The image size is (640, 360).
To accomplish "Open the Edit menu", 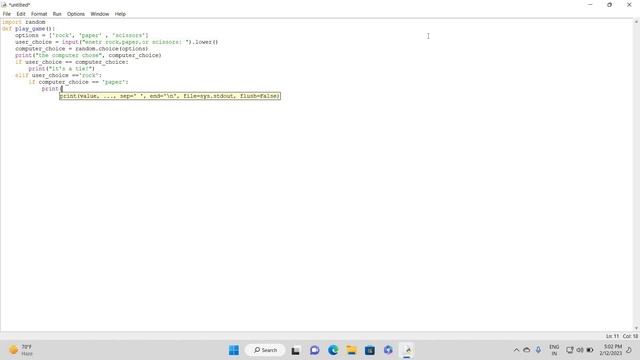I will pyautogui.click(x=21, y=14).
